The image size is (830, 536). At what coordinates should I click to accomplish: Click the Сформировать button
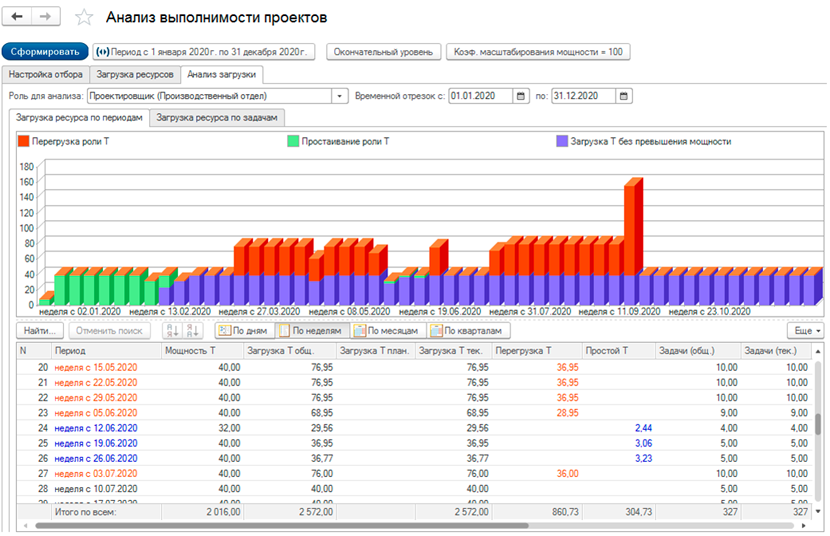45,52
